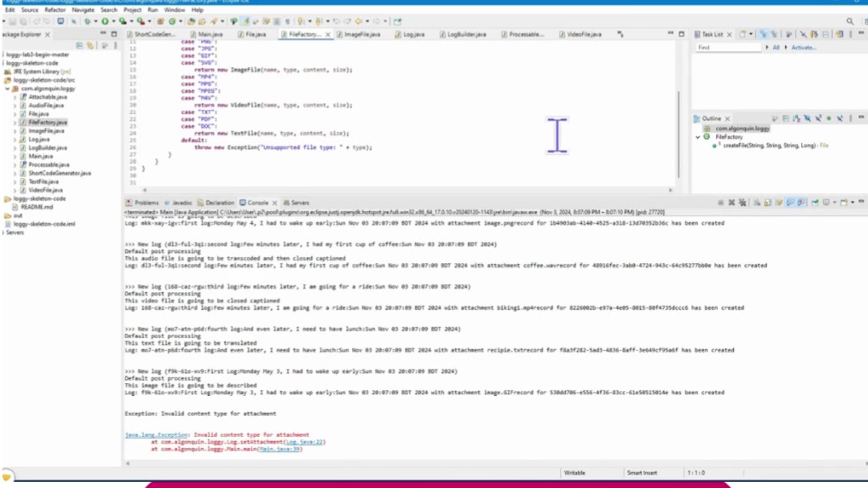Image resolution: width=868 pixels, height=488 pixels.
Task: Open the Window menu
Action: tap(174, 10)
